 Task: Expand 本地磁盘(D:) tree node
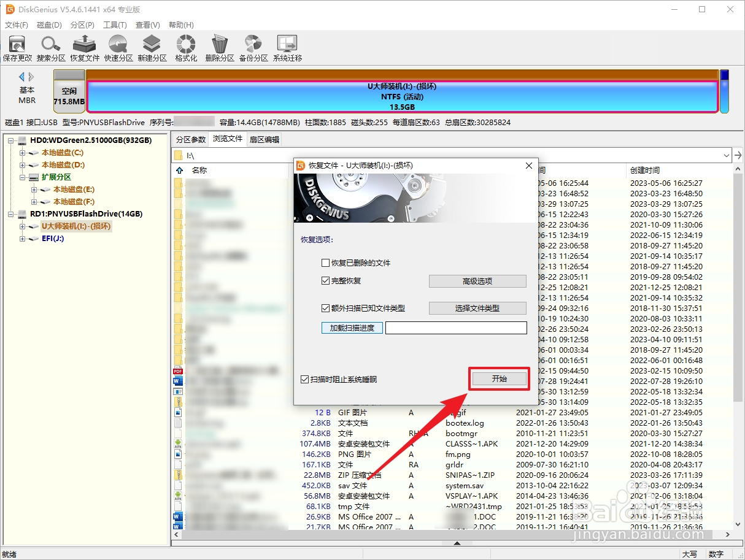pyautogui.click(x=23, y=165)
